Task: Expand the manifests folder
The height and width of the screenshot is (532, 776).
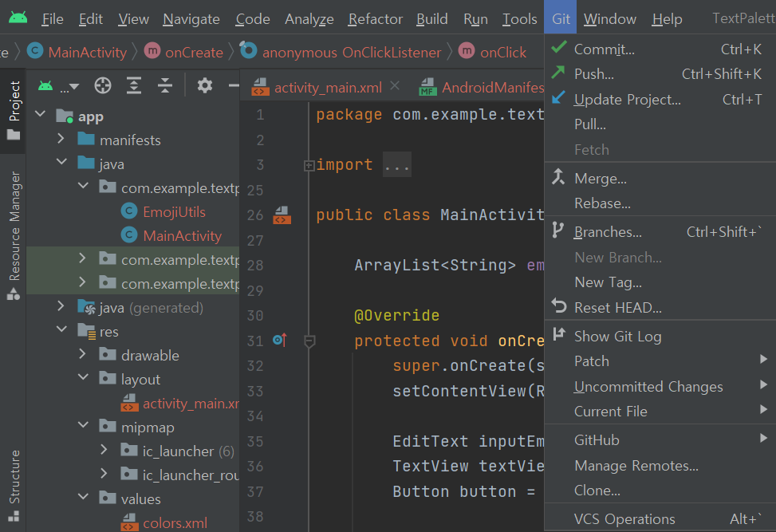Action: (x=61, y=139)
